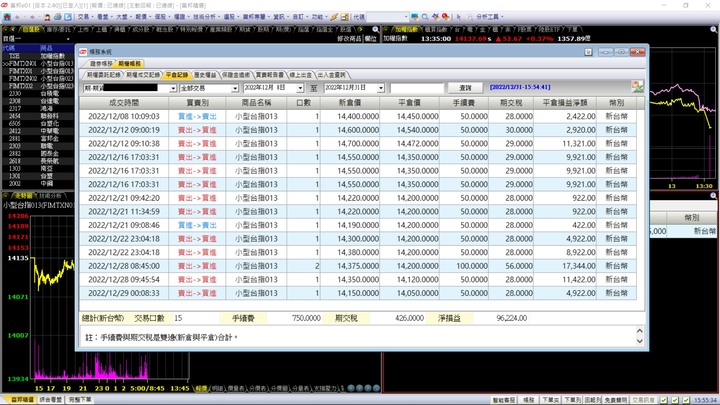Click the 11,321.00 profit cell
720x405 pixels.
[x=565, y=143]
